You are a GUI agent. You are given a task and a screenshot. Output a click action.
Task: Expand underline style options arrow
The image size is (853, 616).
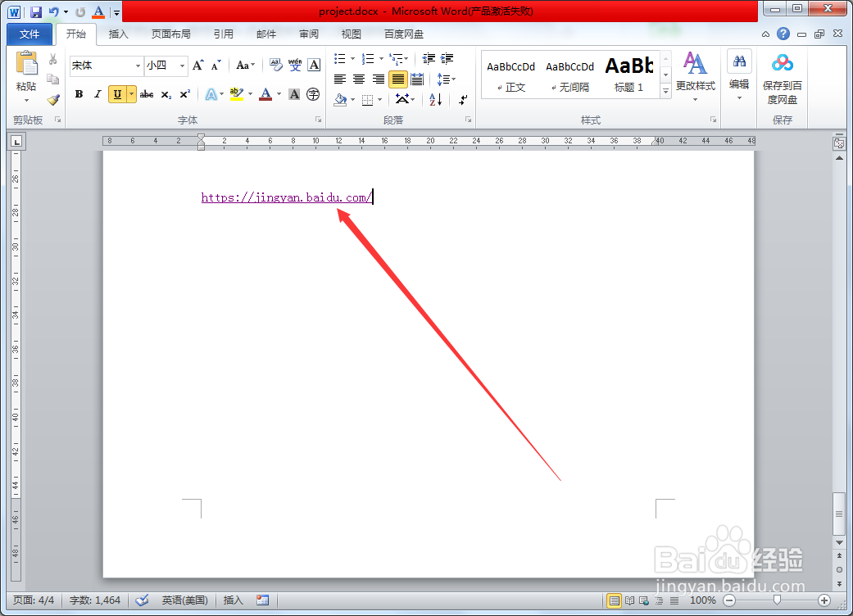(131, 94)
